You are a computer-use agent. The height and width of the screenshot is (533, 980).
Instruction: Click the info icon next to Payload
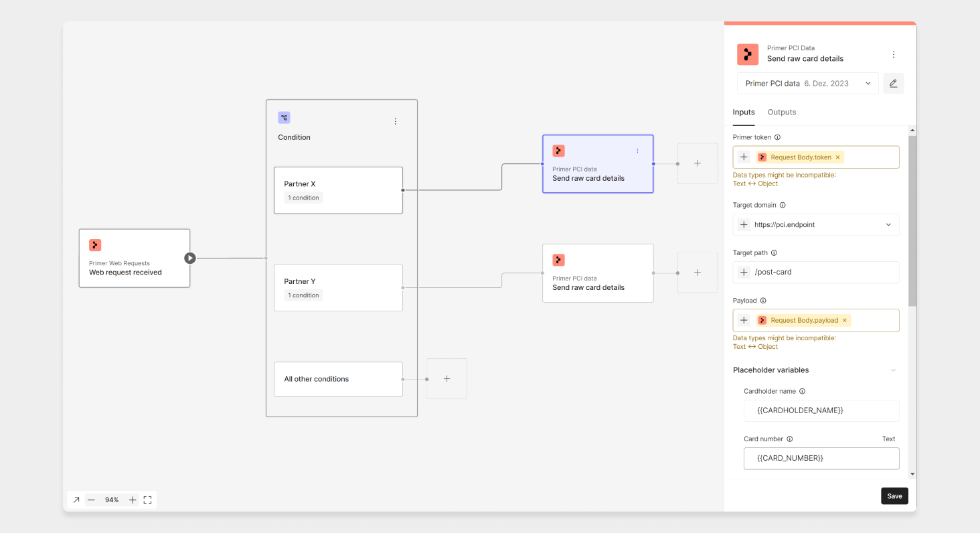point(762,301)
